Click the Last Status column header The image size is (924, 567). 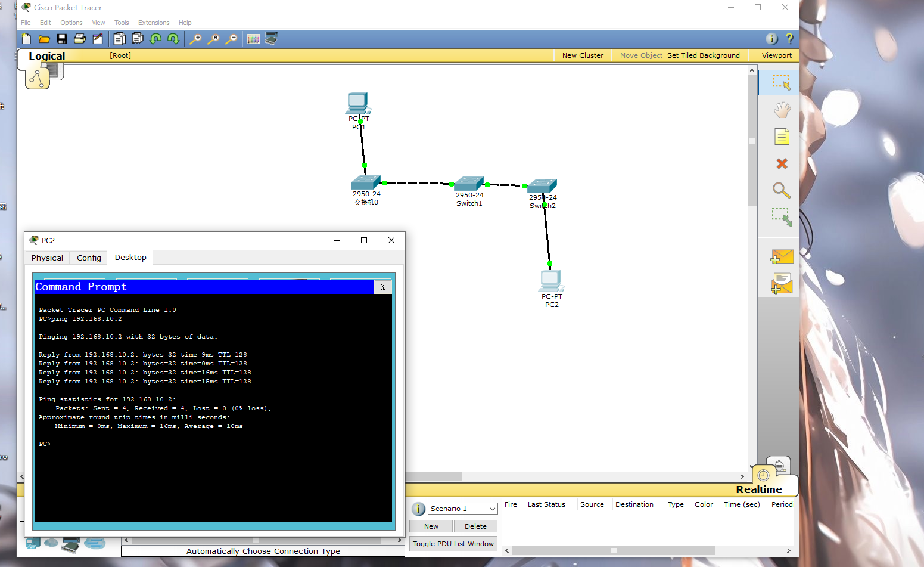click(546, 504)
